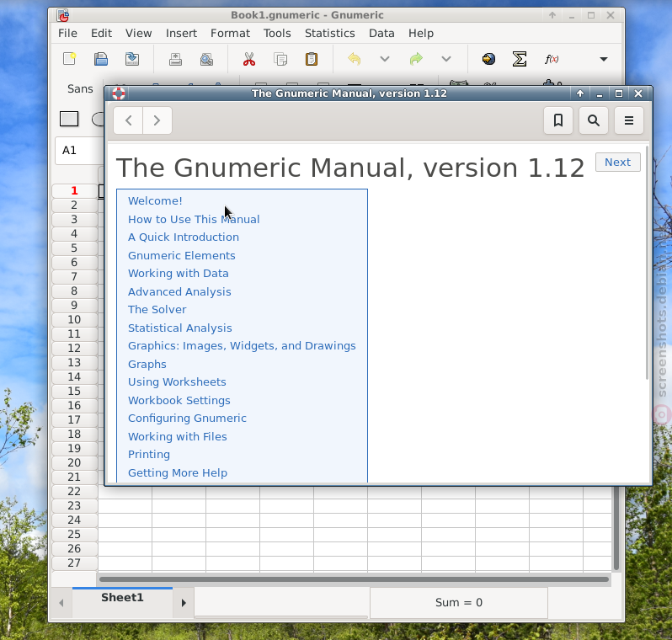Open the Help menu in Gnumeric
Screen dimensions: 672x640
coord(421,33)
